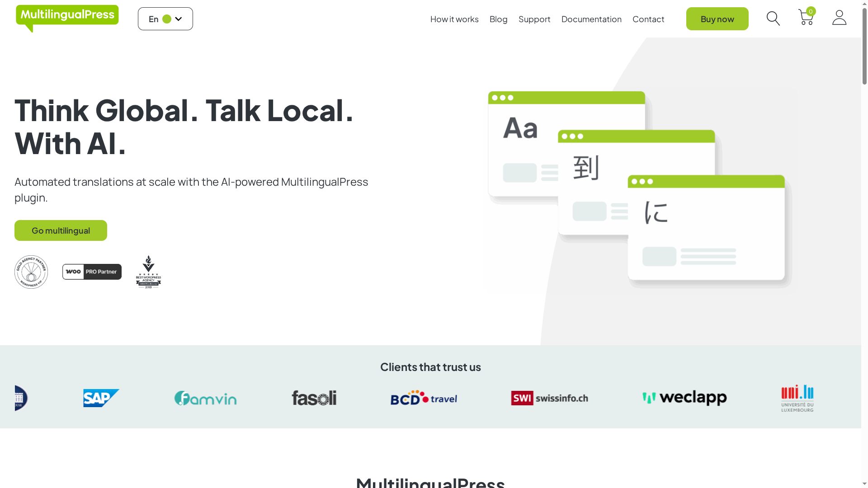Click the Go multilingual button
Image resolution: width=868 pixels, height=488 pixels.
[61, 230]
